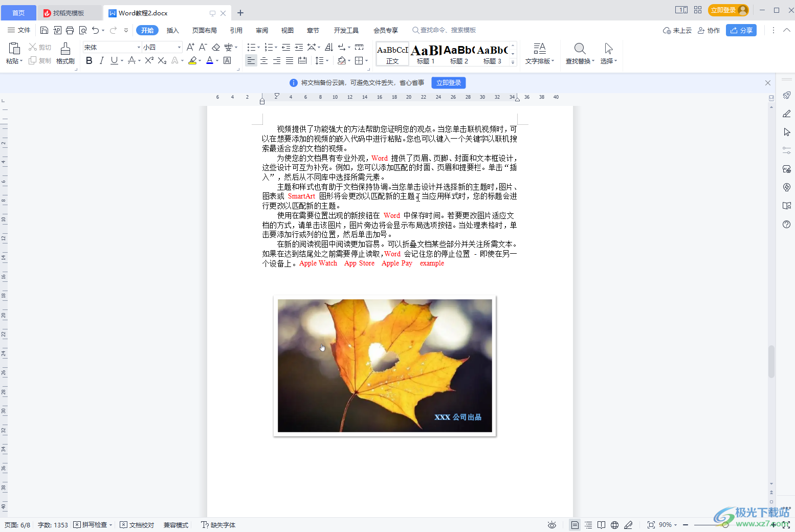Open Find and Replace (查找替换)

[x=580, y=53]
